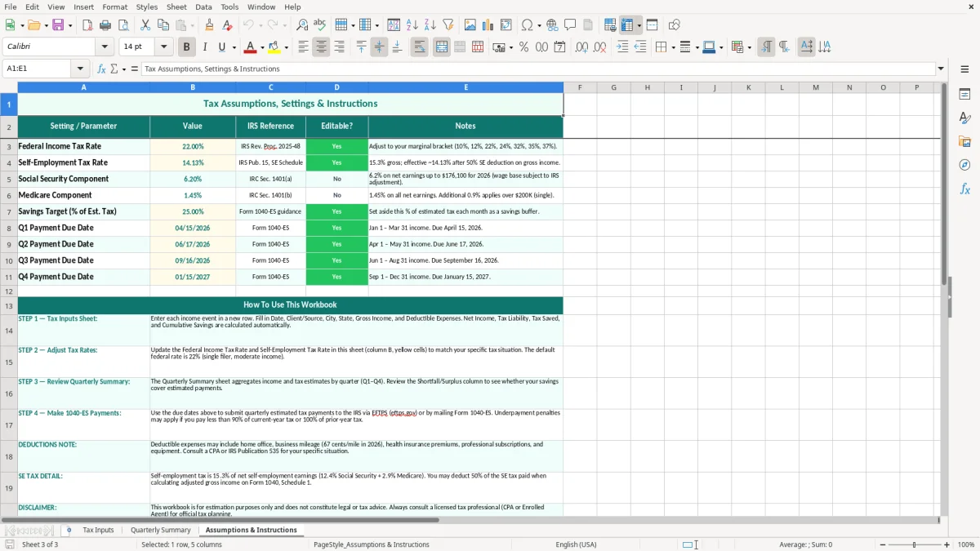Open the sidebar Gallery panel
The width and height of the screenshot is (980, 551).
[x=964, y=141]
